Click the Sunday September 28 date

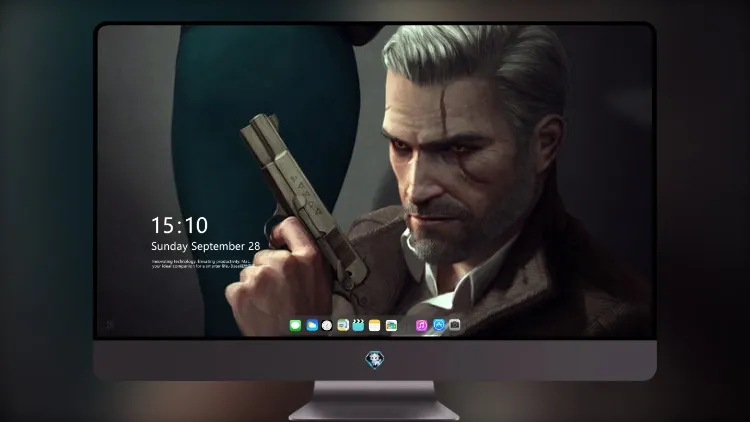tap(206, 246)
